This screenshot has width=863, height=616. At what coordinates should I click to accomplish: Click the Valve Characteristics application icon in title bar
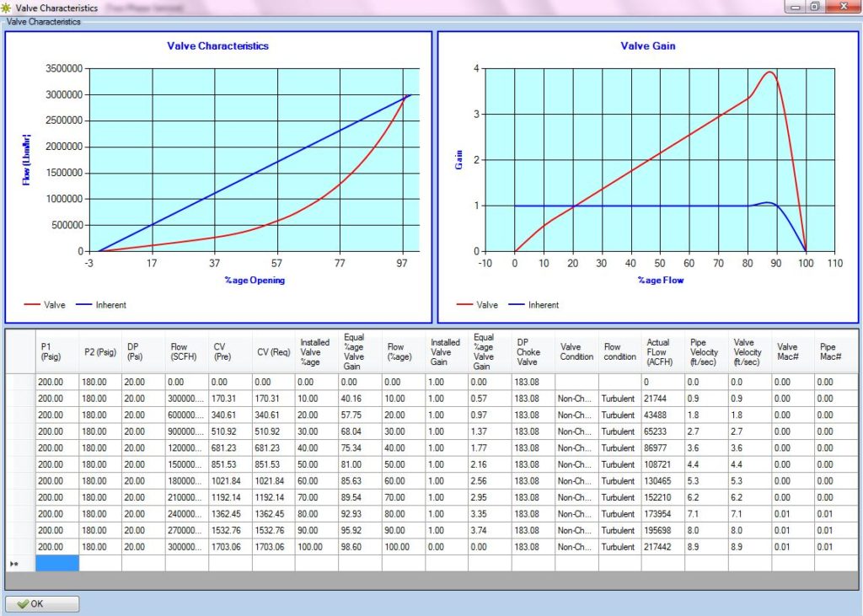[8, 8]
